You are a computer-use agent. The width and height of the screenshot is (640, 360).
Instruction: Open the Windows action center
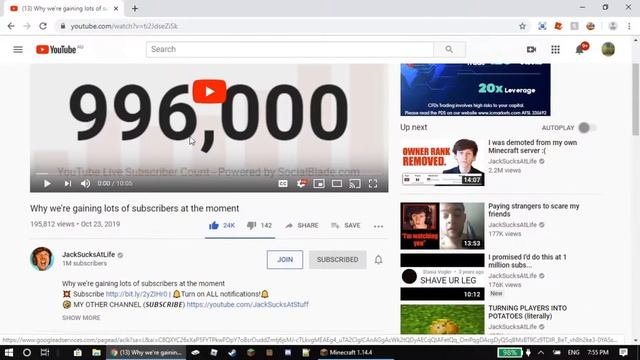[x=623, y=352]
